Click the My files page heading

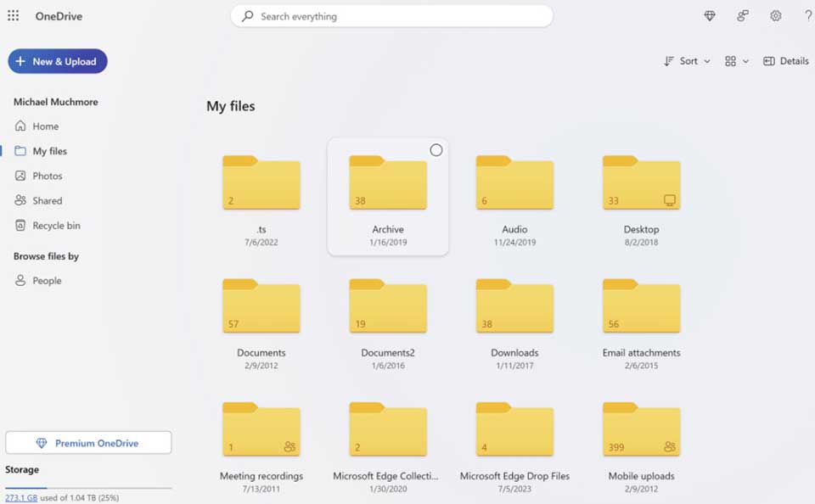point(231,106)
